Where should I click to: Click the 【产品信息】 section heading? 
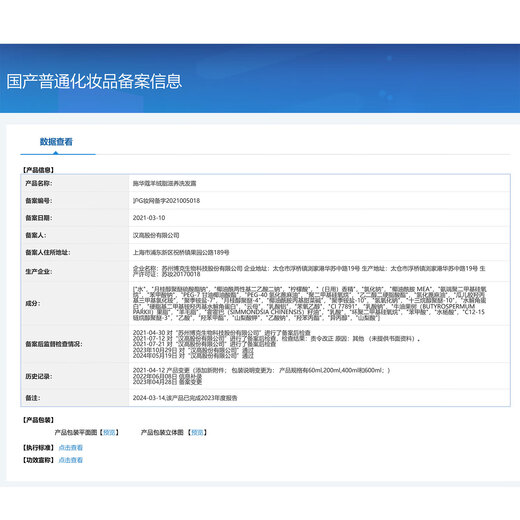[x=38, y=170]
